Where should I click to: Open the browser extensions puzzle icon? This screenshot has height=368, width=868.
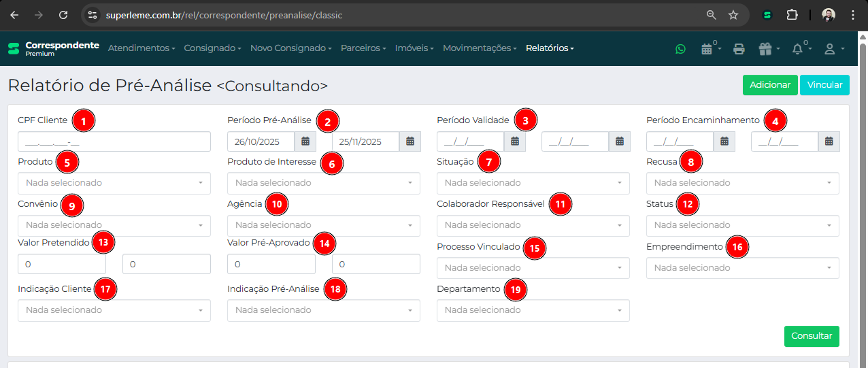pos(792,14)
